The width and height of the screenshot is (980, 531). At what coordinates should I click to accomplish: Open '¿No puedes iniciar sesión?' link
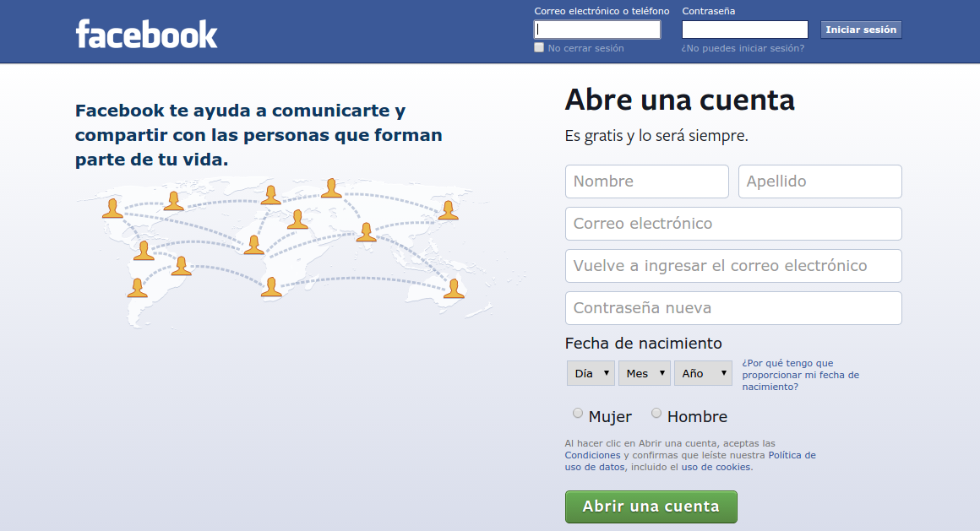tap(743, 48)
